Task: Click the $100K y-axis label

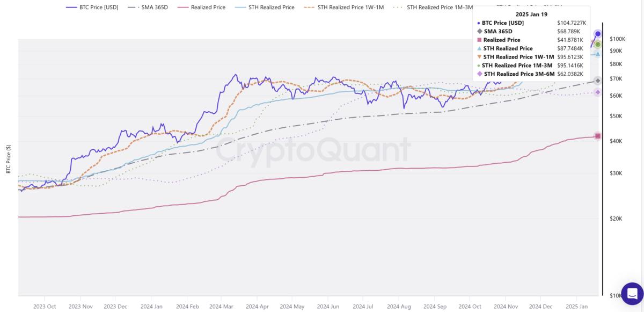Action: point(618,39)
